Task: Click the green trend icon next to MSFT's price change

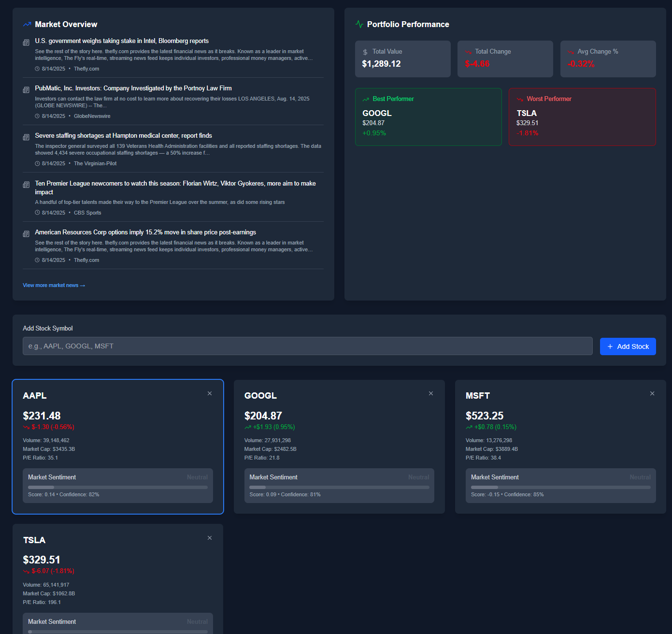Action: (x=468, y=427)
